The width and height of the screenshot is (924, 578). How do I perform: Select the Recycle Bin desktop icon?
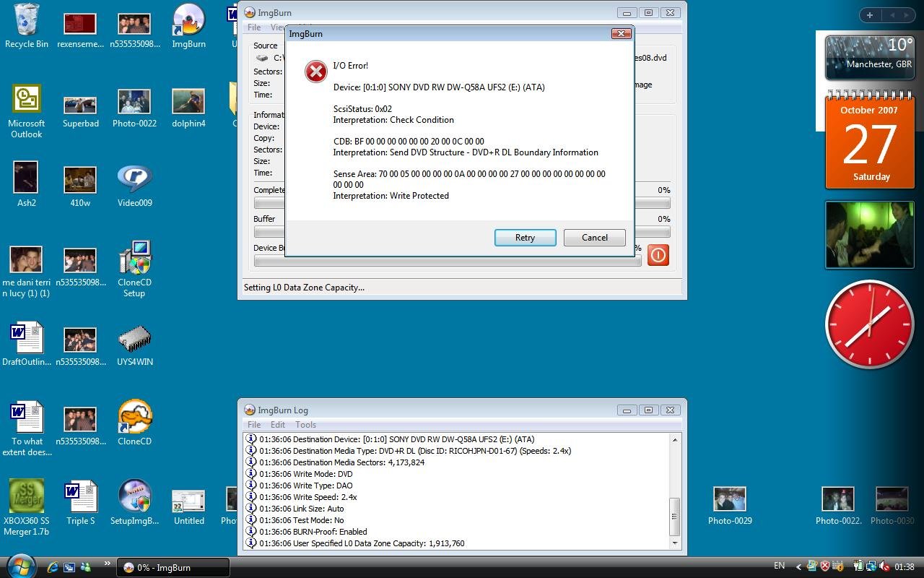[27, 26]
